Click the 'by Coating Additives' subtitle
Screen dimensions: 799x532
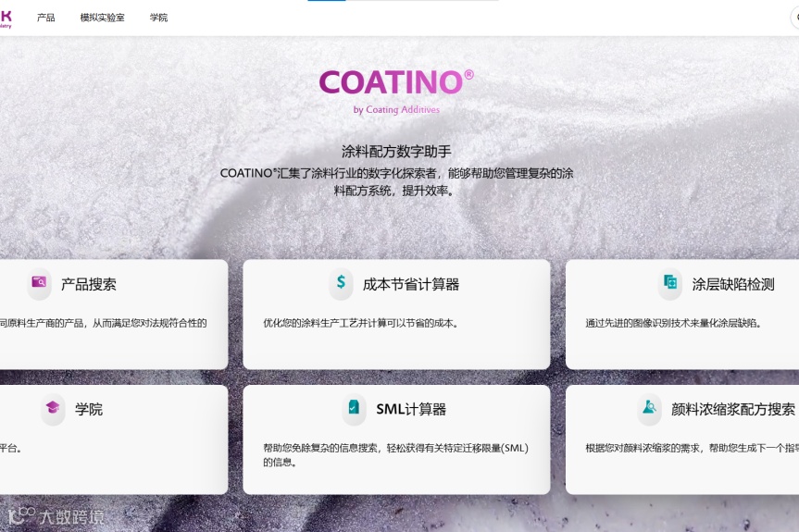click(396, 109)
